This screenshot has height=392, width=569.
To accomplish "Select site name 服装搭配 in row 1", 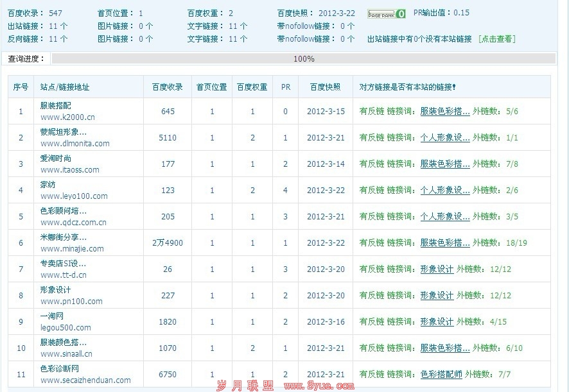I will [55, 105].
